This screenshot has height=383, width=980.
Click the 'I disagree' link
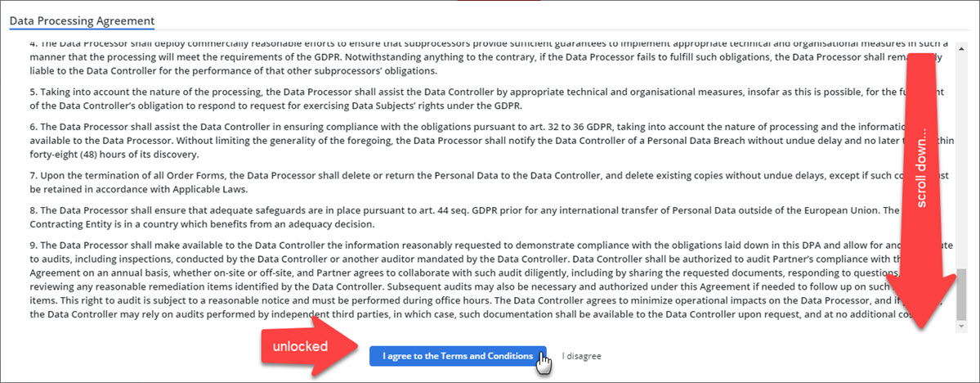coord(581,356)
